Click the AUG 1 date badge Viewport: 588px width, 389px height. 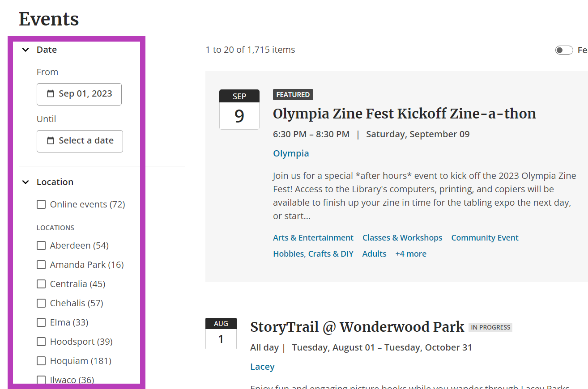[221, 334]
